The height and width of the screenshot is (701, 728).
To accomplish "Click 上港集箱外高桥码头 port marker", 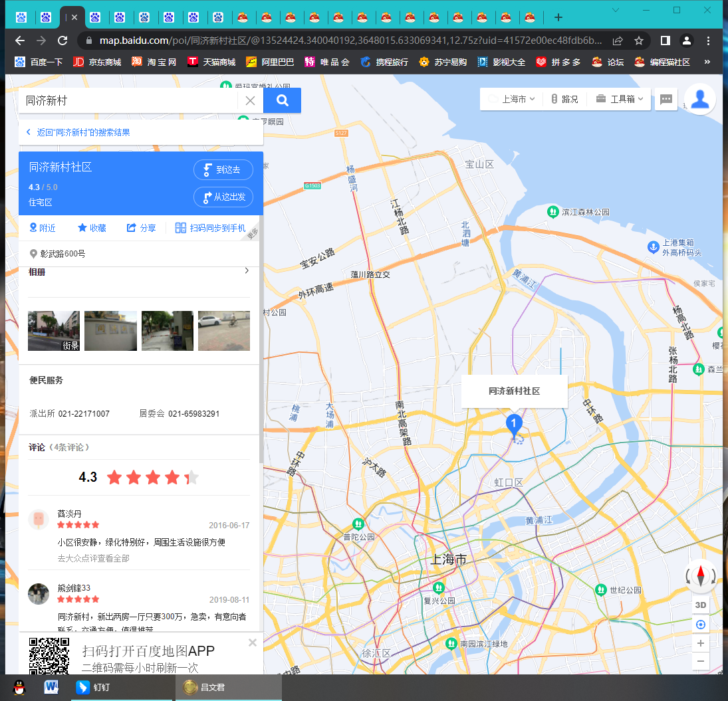I will tap(654, 247).
